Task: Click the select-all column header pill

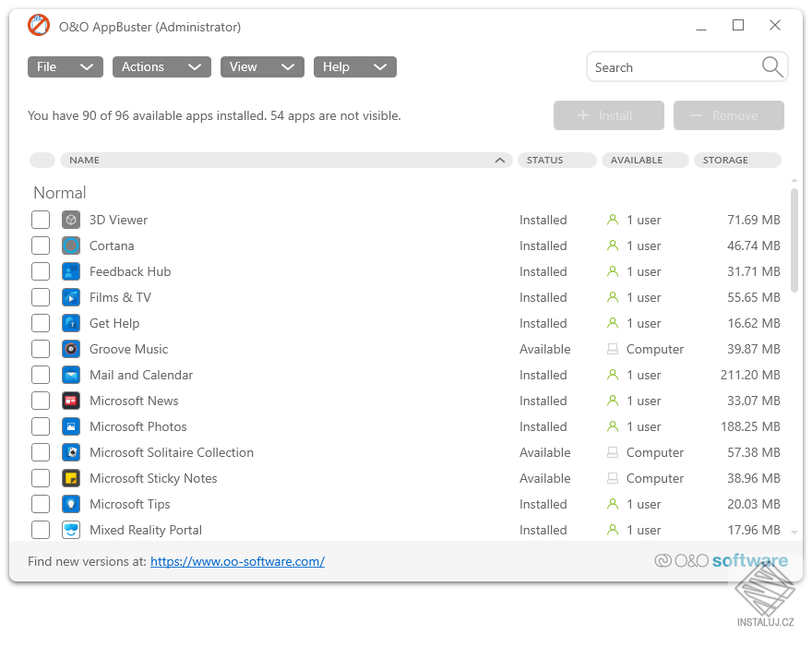Action: click(x=42, y=160)
